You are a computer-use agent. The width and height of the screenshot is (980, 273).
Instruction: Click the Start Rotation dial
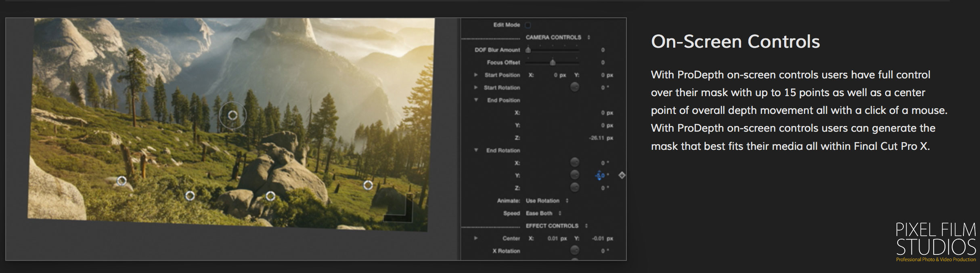574,87
